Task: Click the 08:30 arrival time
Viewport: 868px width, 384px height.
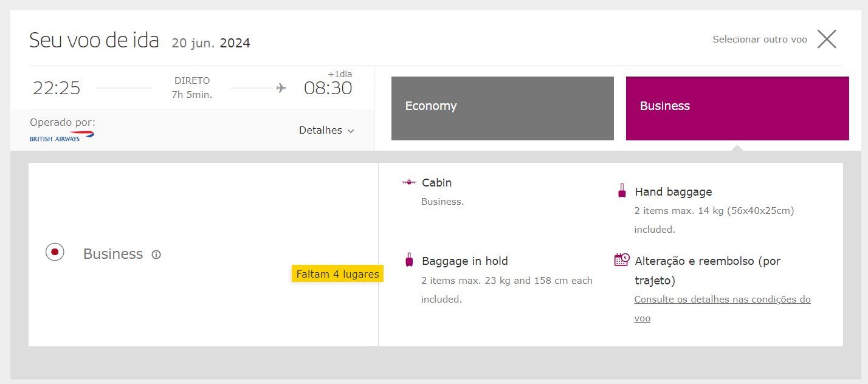Action: tap(328, 88)
